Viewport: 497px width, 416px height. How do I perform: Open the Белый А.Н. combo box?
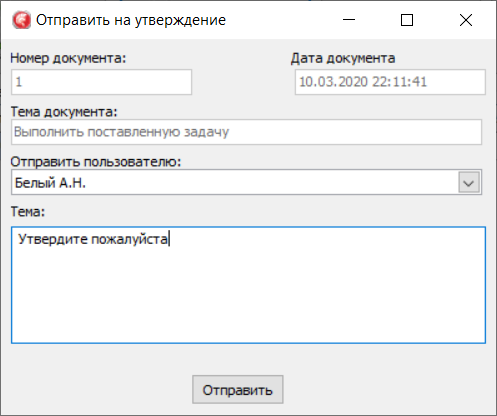click(246, 182)
